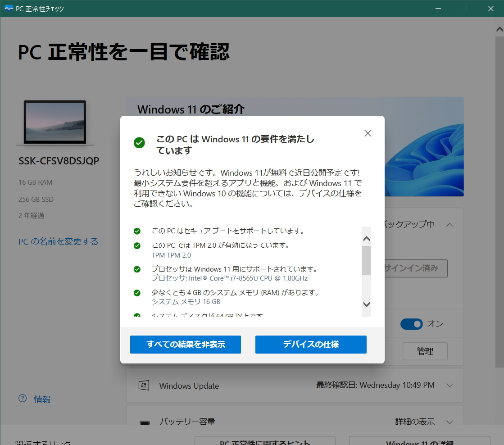The width and height of the screenshot is (504, 445).
Task: Expand the バッテリー容量 section chevron
Action: pos(450,422)
